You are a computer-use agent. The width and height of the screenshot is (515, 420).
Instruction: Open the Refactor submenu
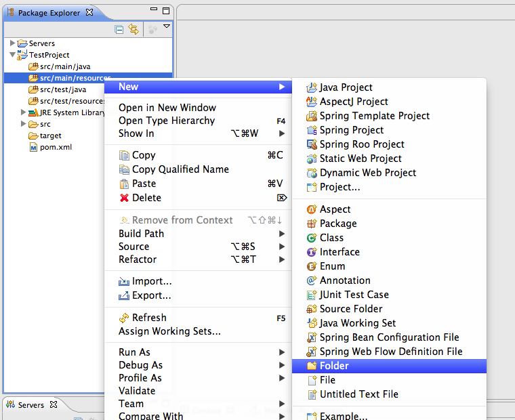[x=198, y=259]
